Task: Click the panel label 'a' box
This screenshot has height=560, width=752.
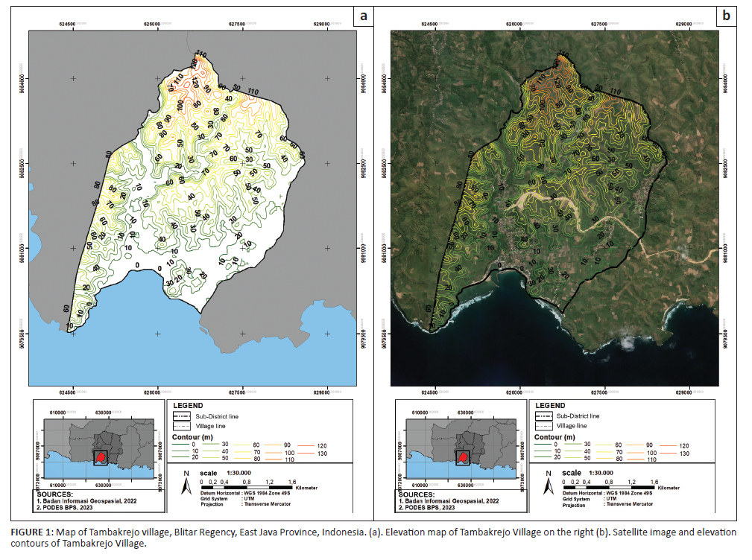Action: pyautogui.click(x=363, y=16)
